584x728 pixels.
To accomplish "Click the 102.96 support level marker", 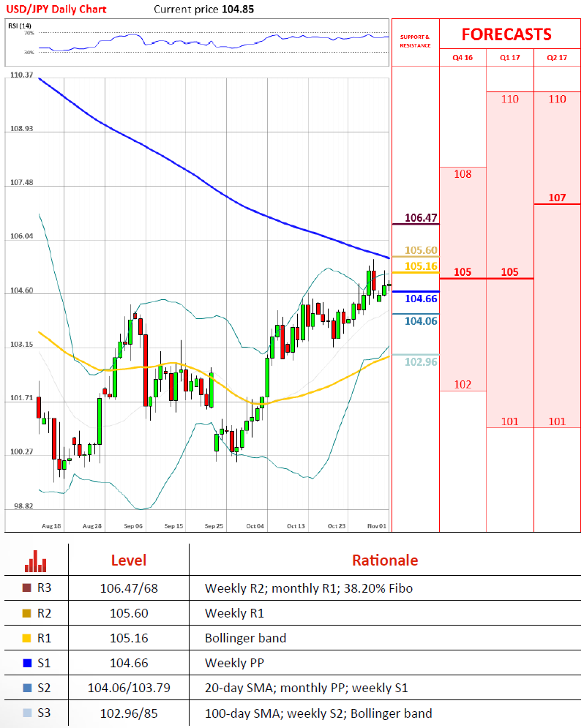I will [421, 361].
